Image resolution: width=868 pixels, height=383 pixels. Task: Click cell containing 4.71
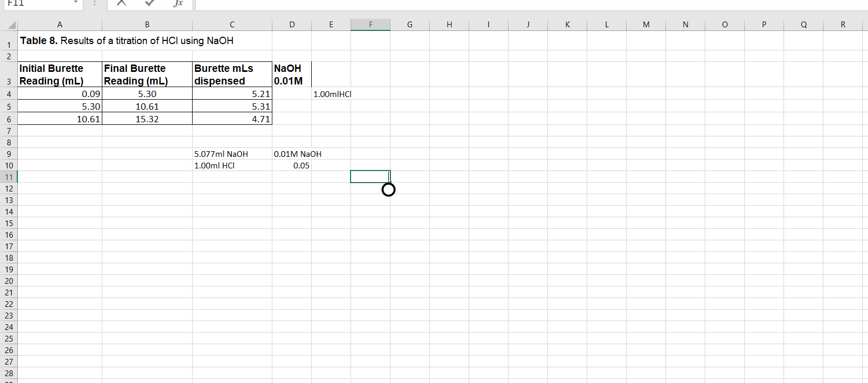coord(232,119)
